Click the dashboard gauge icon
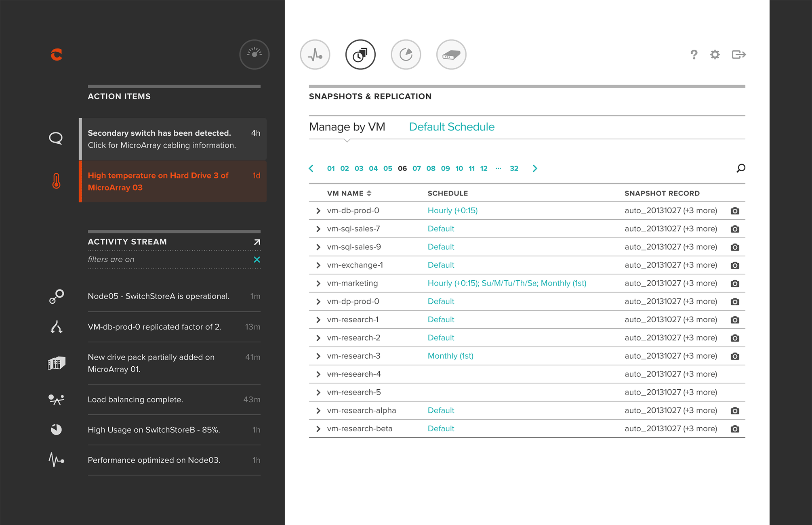Screen dimensions: 812x525 click(x=254, y=55)
